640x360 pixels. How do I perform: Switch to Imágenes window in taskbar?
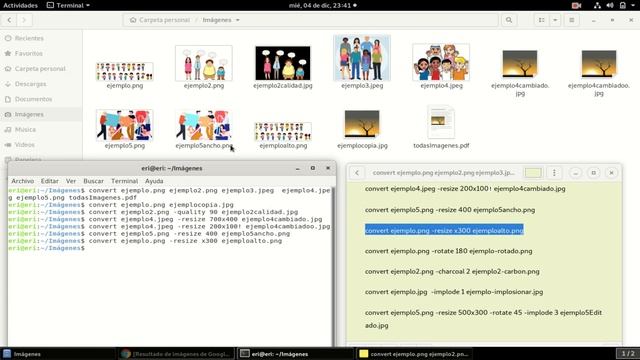pyautogui.click(x=58, y=354)
